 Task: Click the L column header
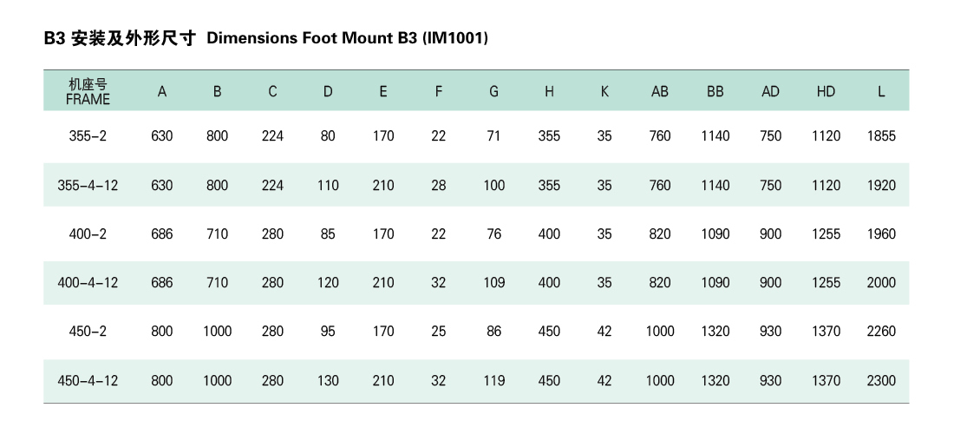pos(881,91)
